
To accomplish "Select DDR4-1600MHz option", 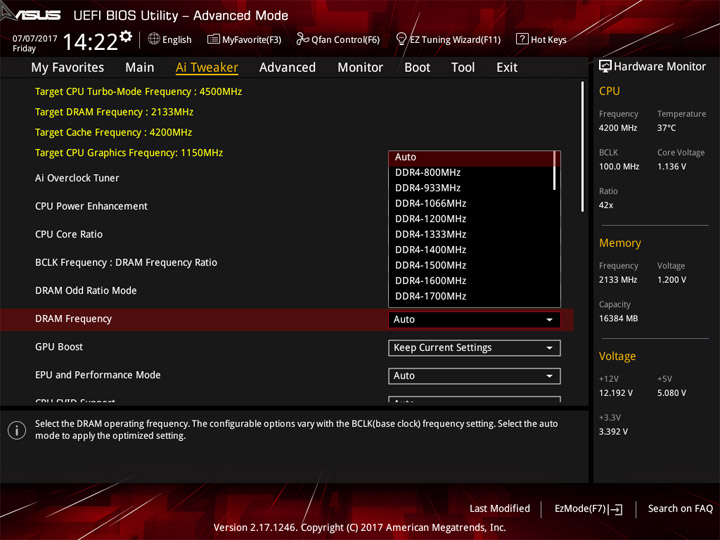I will coord(430,281).
